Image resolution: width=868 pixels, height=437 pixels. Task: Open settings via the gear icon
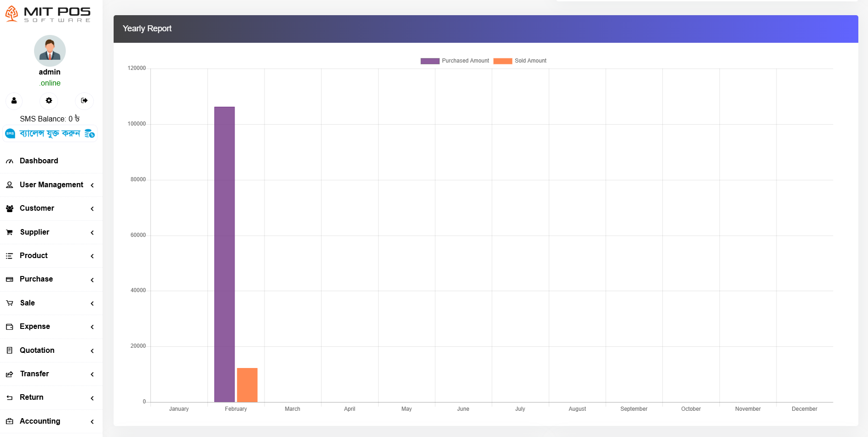pyautogui.click(x=49, y=101)
